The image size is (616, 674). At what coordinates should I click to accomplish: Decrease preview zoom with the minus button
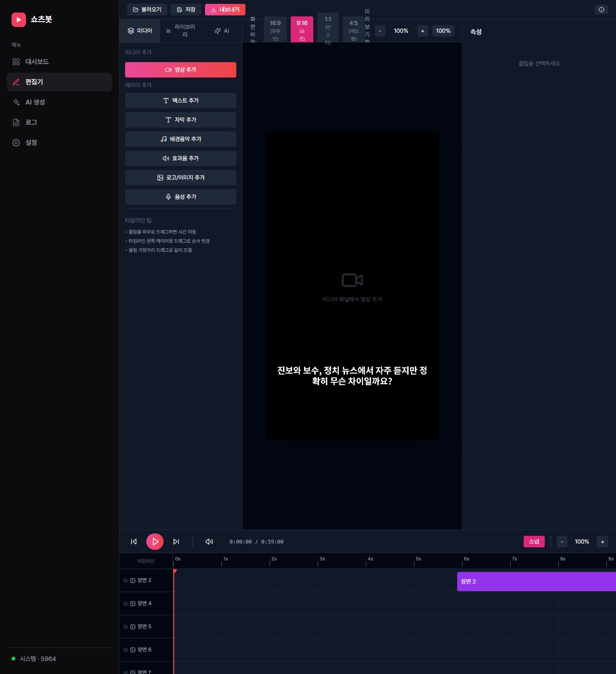380,31
